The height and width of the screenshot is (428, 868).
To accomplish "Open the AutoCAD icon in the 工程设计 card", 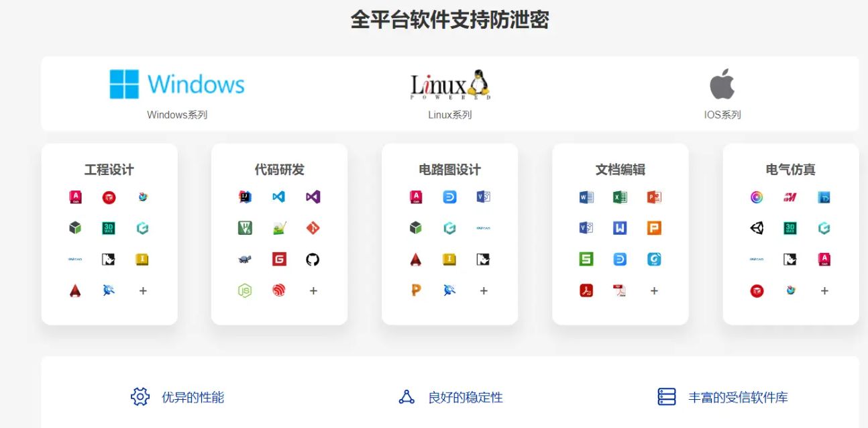I will tap(75, 197).
